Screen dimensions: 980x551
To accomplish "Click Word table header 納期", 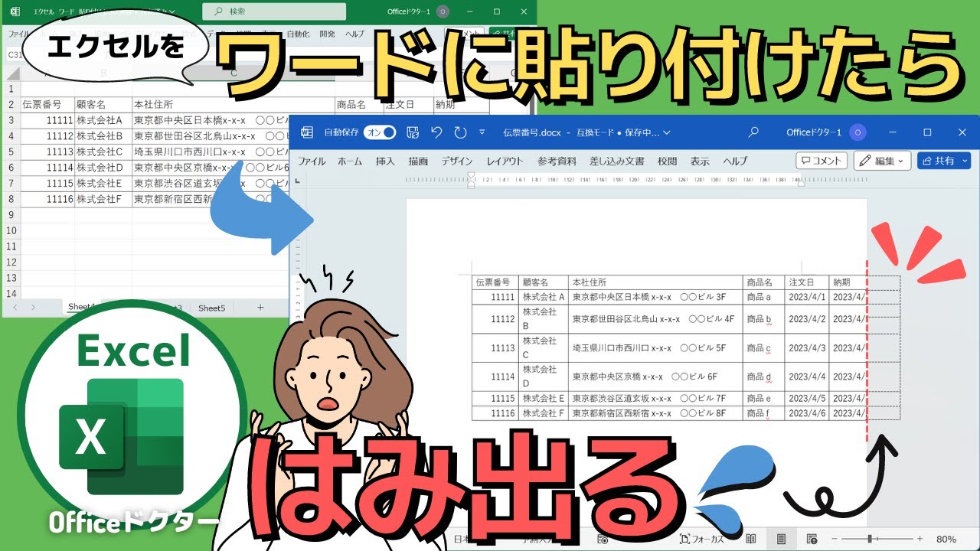I will click(x=848, y=282).
